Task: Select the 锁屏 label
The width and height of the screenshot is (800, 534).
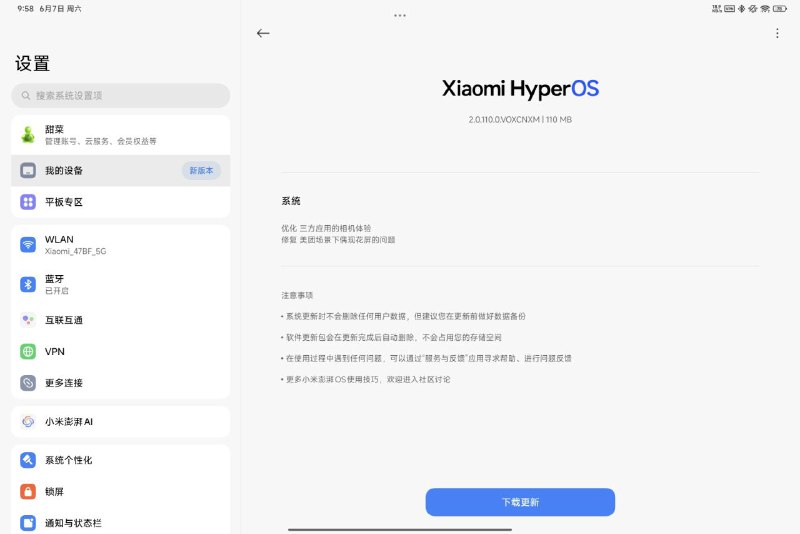Action: coord(54,492)
